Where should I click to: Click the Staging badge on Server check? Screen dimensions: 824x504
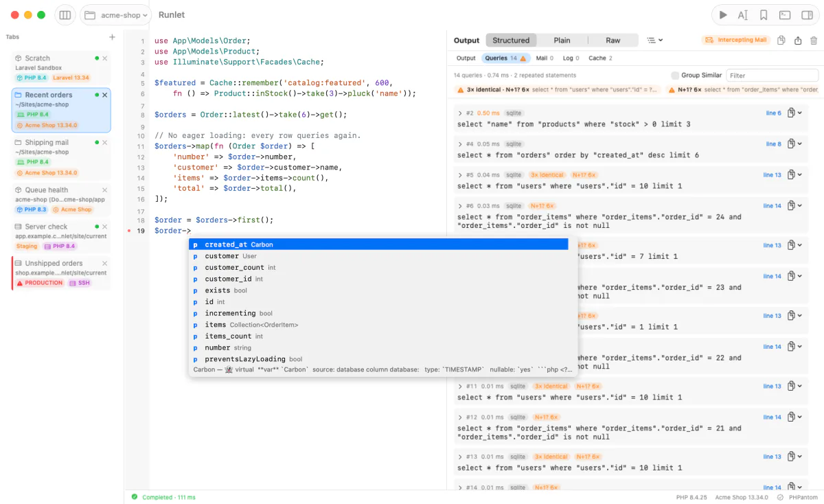[27, 246]
